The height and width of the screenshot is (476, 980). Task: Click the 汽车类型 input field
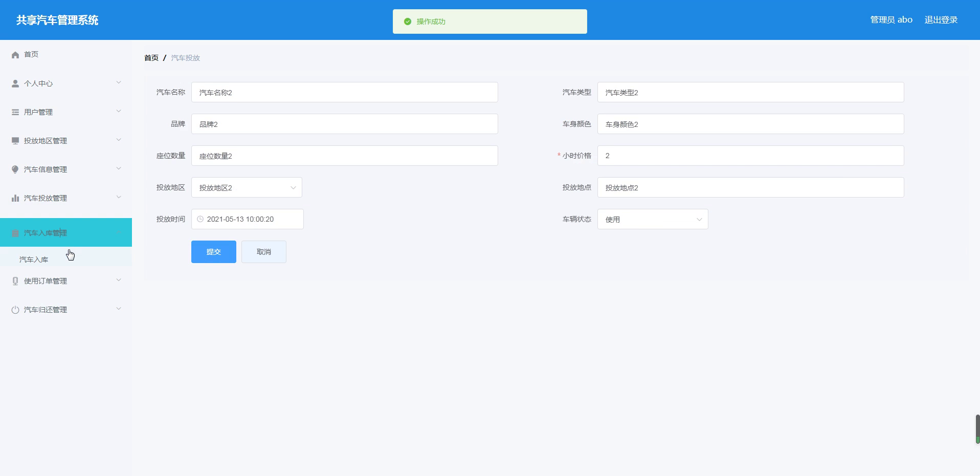coord(751,92)
